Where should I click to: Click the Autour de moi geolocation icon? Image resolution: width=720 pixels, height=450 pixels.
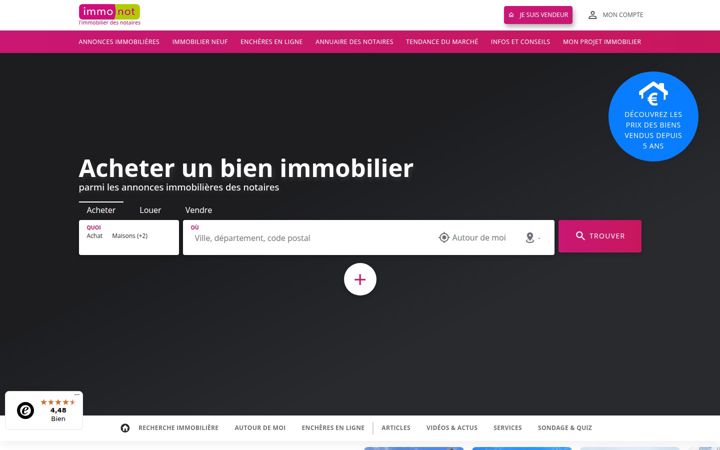pyautogui.click(x=444, y=237)
